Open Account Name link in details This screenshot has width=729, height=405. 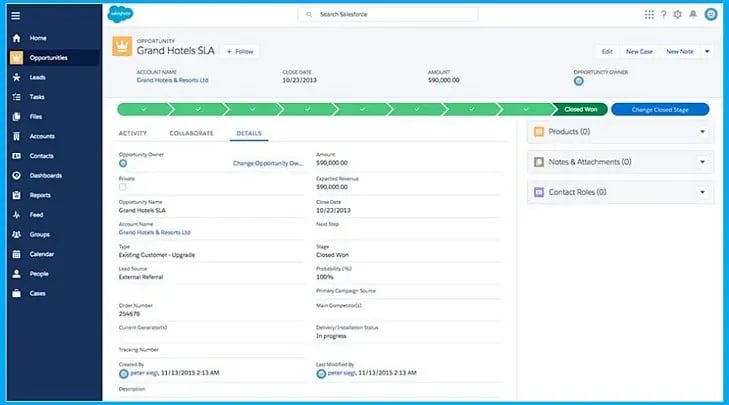pos(154,232)
